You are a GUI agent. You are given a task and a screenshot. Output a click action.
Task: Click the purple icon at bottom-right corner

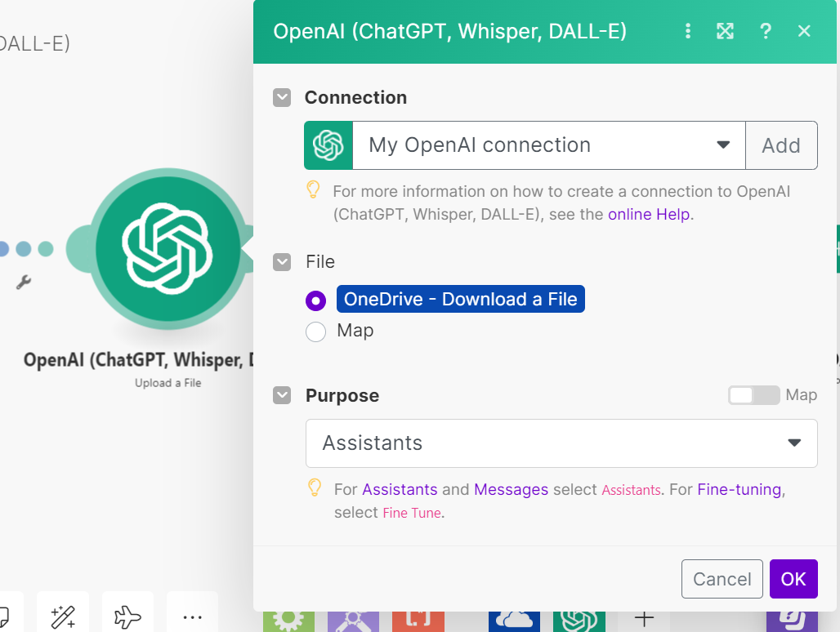coord(792,621)
